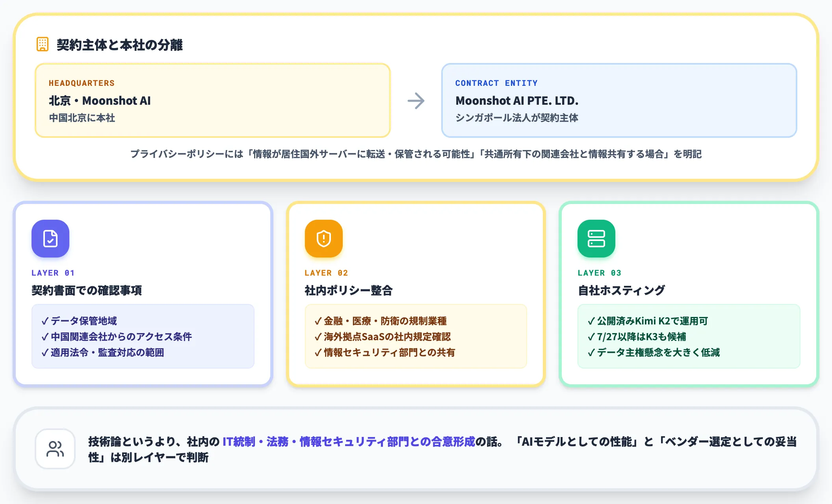Viewport: 832px width, 504px height.
Task: Click the privacy policy note starting プライバシーポリシーには
Action: coord(416,154)
